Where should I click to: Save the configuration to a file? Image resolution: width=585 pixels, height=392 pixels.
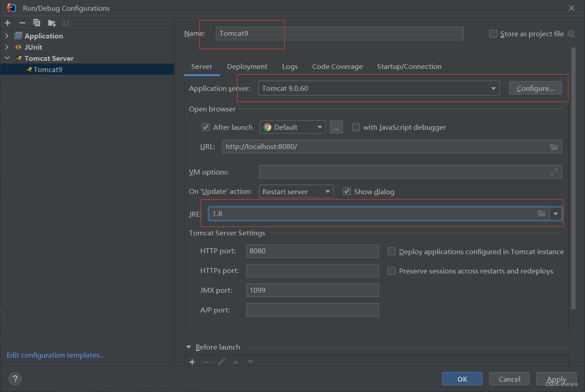pyautogui.click(x=51, y=22)
